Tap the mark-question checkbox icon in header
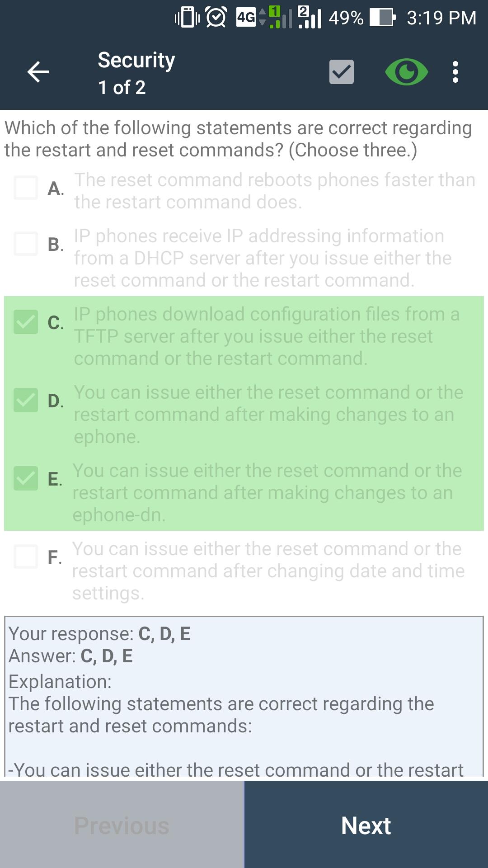 coord(342,72)
